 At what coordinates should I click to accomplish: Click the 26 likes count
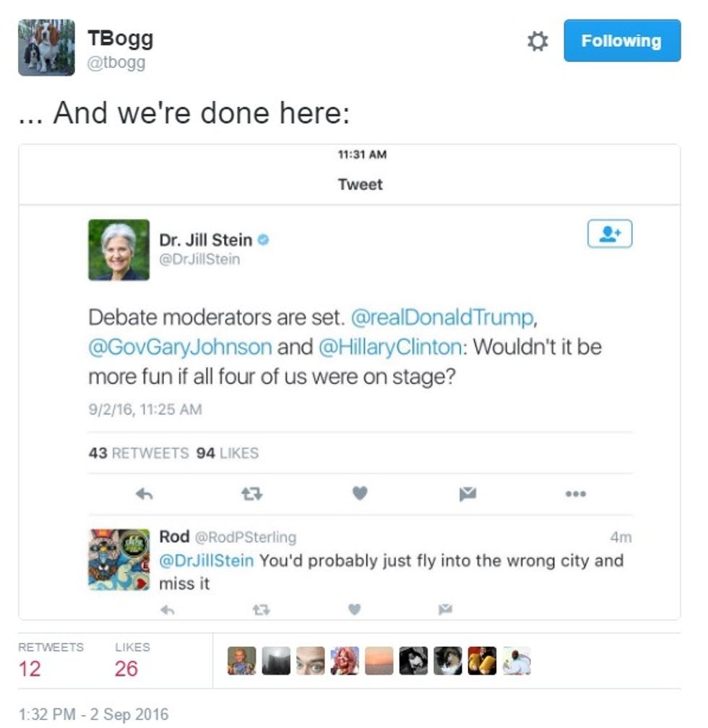(126, 669)
